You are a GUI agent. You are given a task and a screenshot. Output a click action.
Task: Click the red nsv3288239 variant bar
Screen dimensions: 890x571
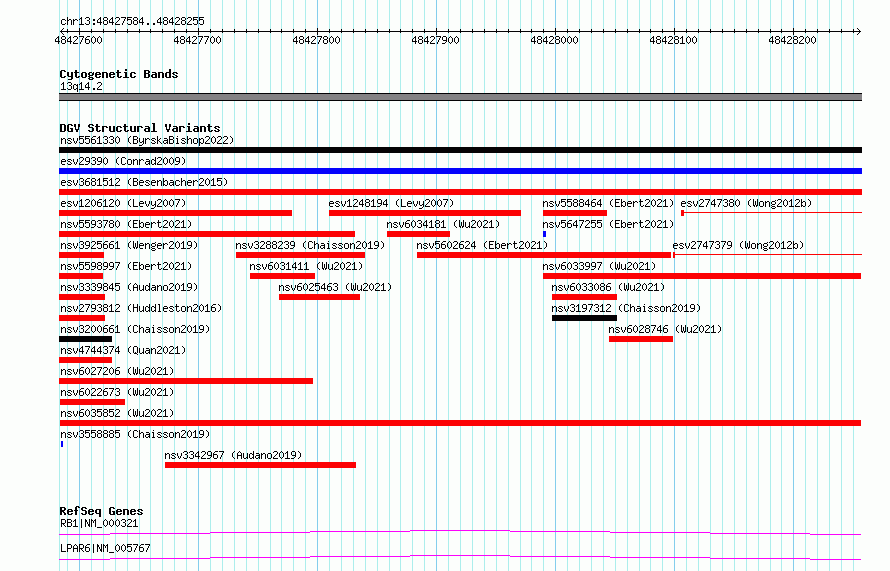point(300,255)
